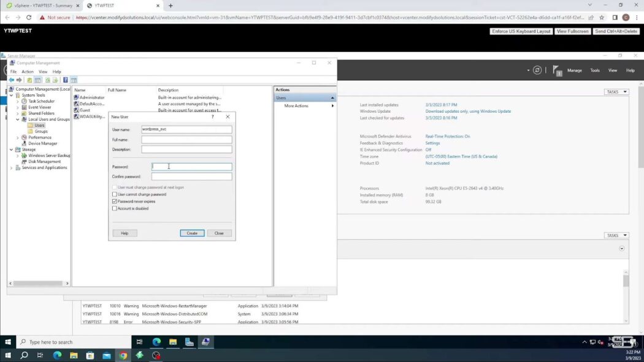Viewport: 644px width, 362px height.
Task: Open Server Manager in the guest VM taskbar
Action: pos(190,342)
